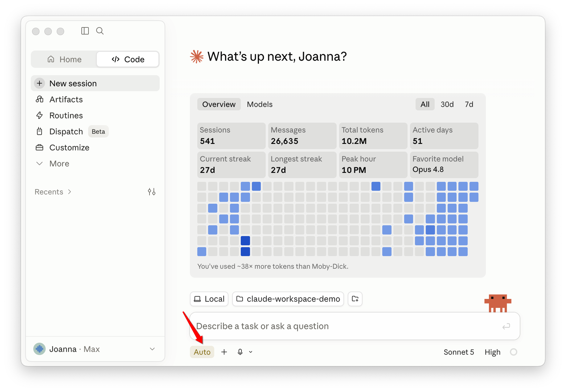
Task: Open the Artifacts page
Action: pyautogui.click(x=95, y=99)
